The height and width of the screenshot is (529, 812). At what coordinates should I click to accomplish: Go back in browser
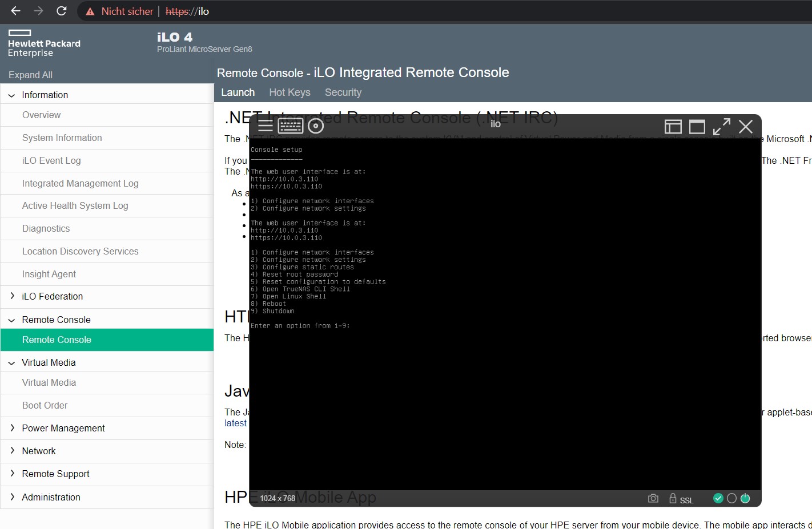(15, 11)
